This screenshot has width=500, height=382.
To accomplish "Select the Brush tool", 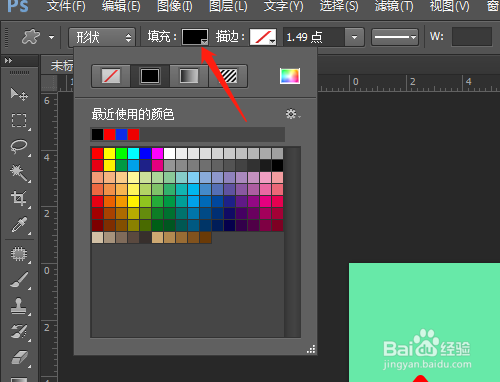I will [19, 280].
